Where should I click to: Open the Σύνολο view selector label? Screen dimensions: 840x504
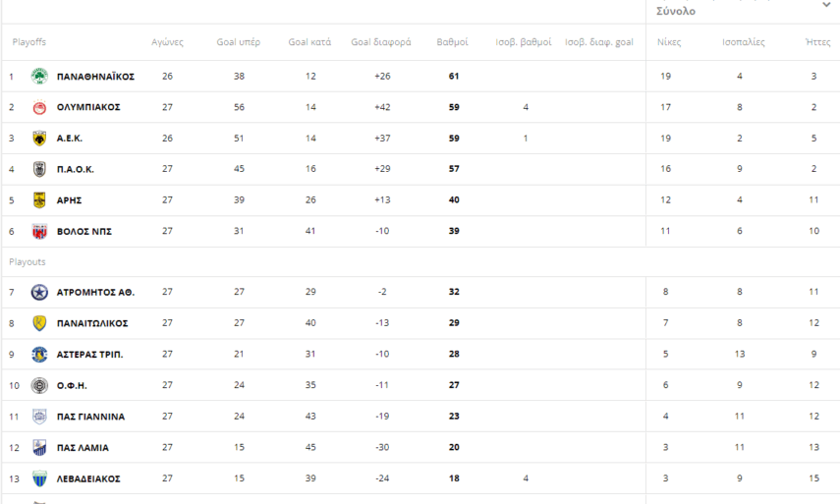pyautogui.click(x=676, y=12)
